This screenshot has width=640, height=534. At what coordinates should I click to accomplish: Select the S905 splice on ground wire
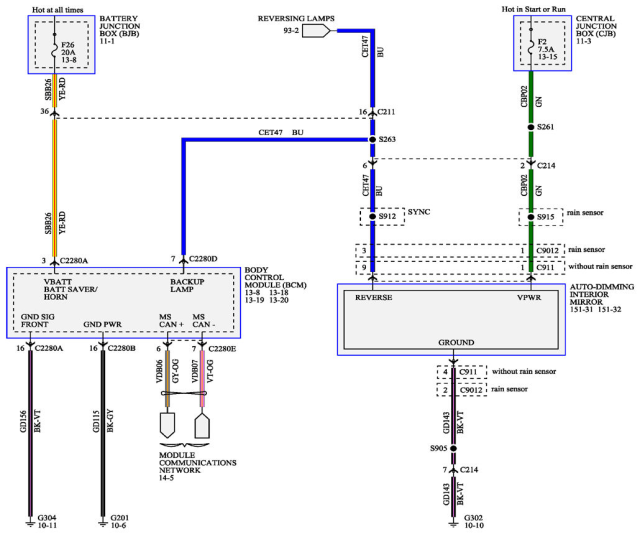[x=456, y=449]
